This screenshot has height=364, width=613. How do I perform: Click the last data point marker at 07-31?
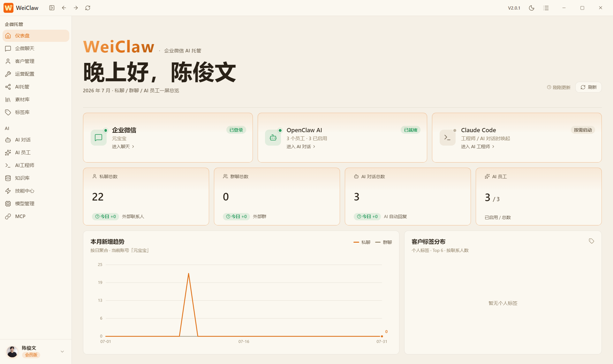click(x=382, y=336)
